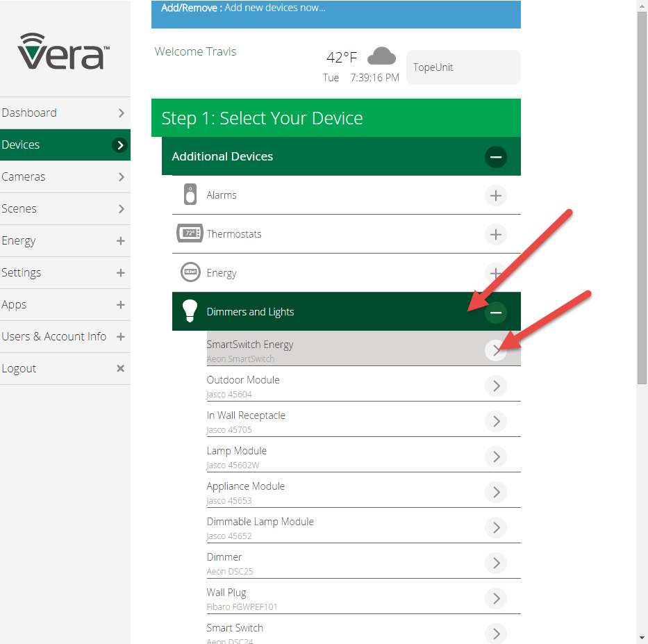Collapse the Additional Devices section
The height and width of the screenshot is (644, 648).
pyautogui.click(x=495, y=157)
